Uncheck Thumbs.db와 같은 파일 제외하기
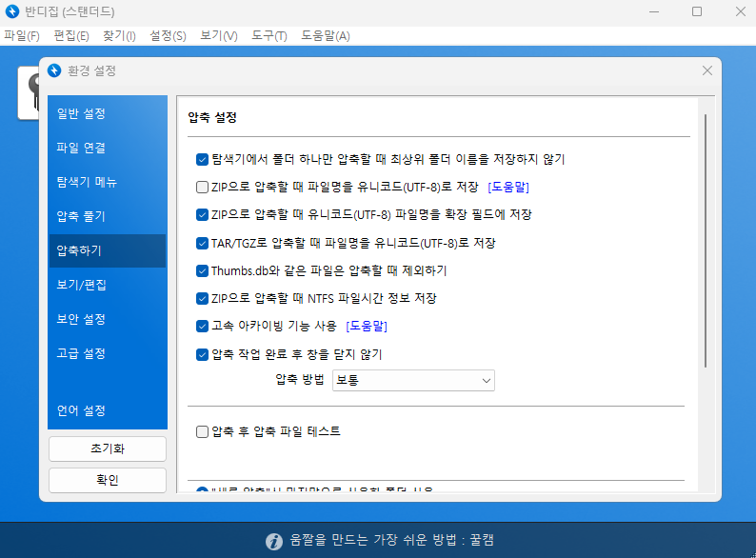Screen dimensions: 756x558 [x=202, y=271]
